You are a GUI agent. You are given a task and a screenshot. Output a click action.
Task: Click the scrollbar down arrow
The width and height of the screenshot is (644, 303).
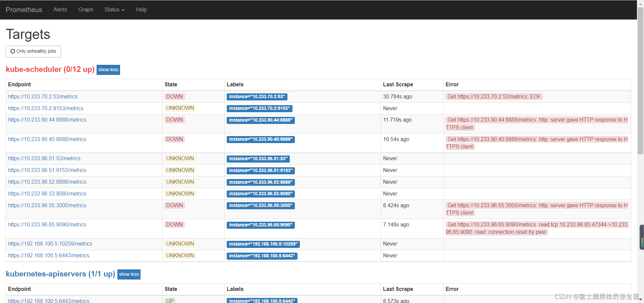[640, 299]
